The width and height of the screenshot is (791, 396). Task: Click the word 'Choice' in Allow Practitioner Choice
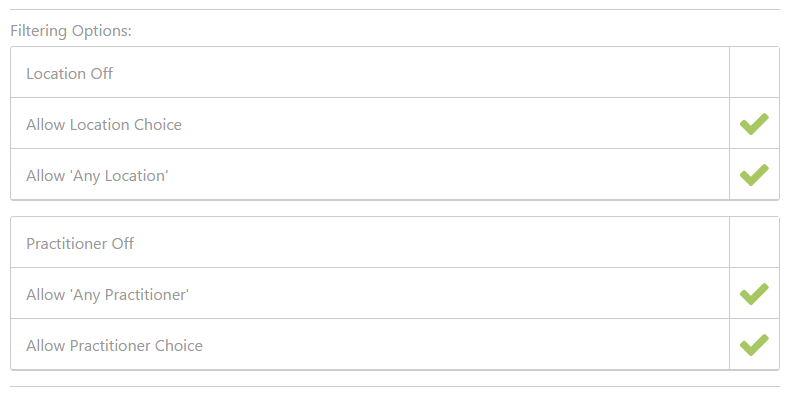click(179, 346)
